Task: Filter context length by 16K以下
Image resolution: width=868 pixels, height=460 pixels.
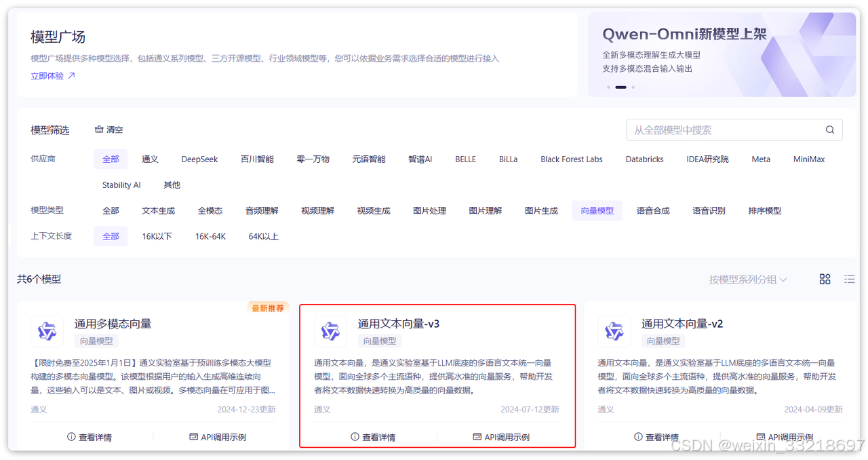Action: 157,236
